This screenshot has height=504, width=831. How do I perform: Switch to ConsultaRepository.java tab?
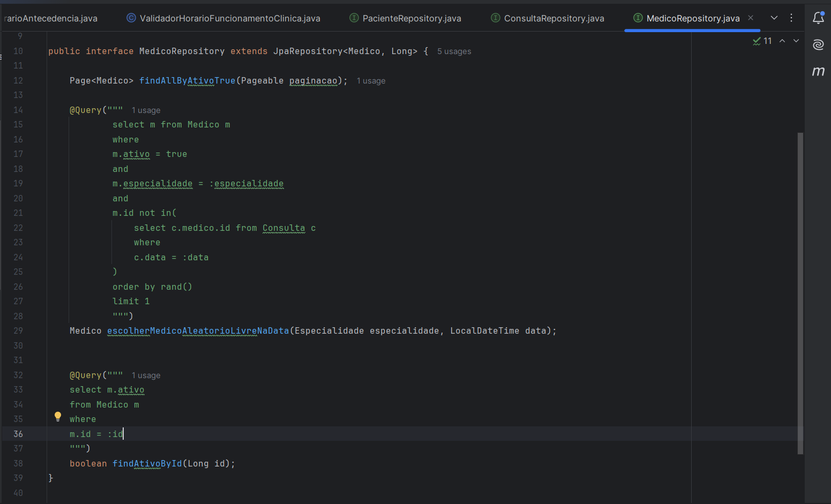[548, 18]
